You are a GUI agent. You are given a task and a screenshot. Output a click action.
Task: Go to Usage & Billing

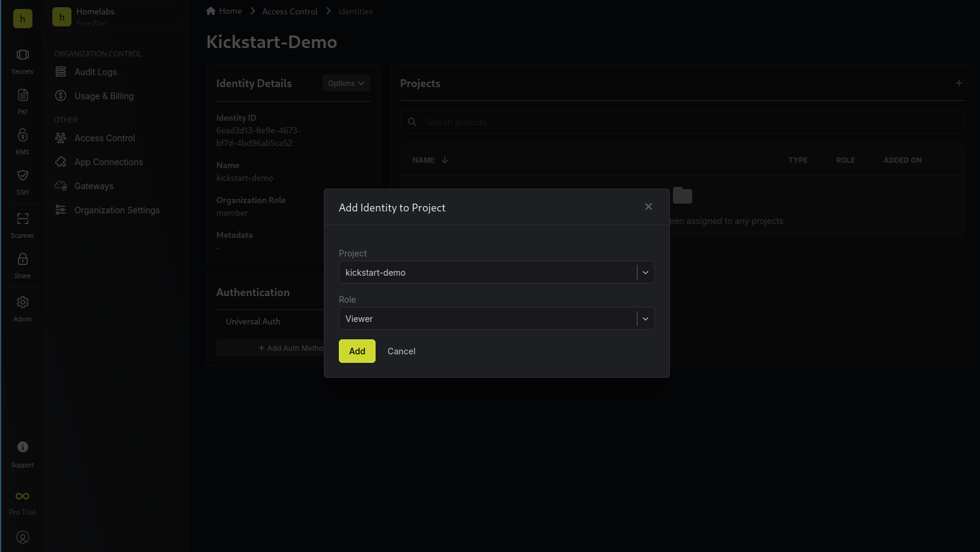pyautogui.click(x=104, y=96)
